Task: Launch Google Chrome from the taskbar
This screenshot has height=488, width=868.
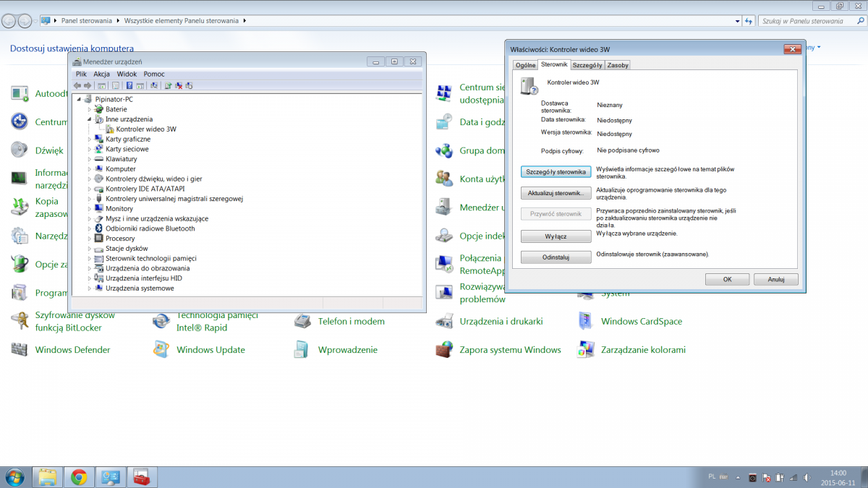Action: [x=79, y=477]
